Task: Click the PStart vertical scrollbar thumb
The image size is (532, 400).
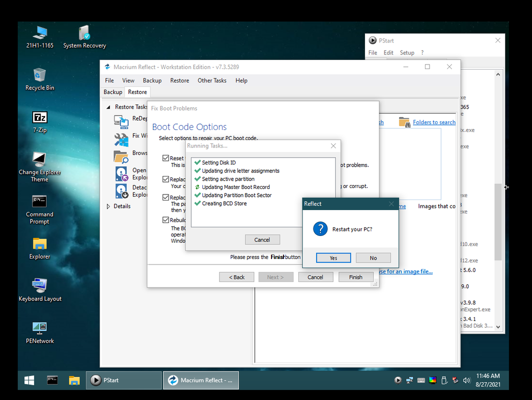Action: click(x=497, y=221)
